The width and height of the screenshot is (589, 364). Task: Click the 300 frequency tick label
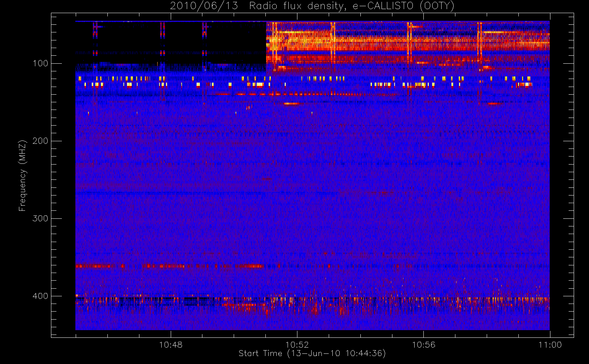point(40,218)
